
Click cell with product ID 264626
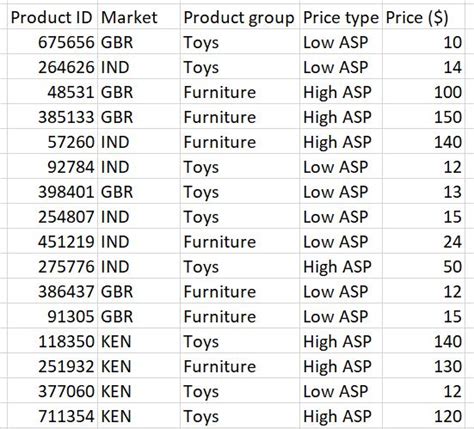tap(52, 67)
